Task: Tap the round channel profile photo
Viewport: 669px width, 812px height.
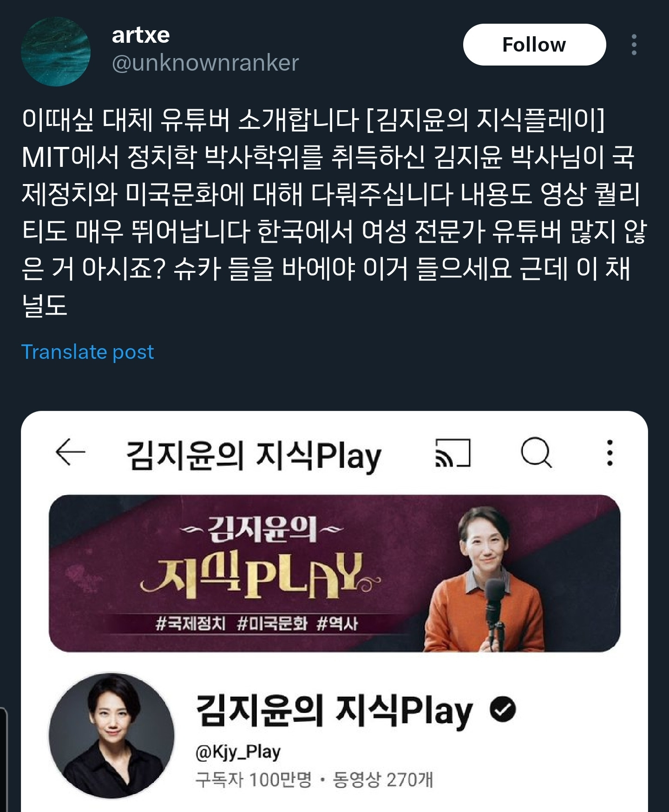Action: (111, 736)
